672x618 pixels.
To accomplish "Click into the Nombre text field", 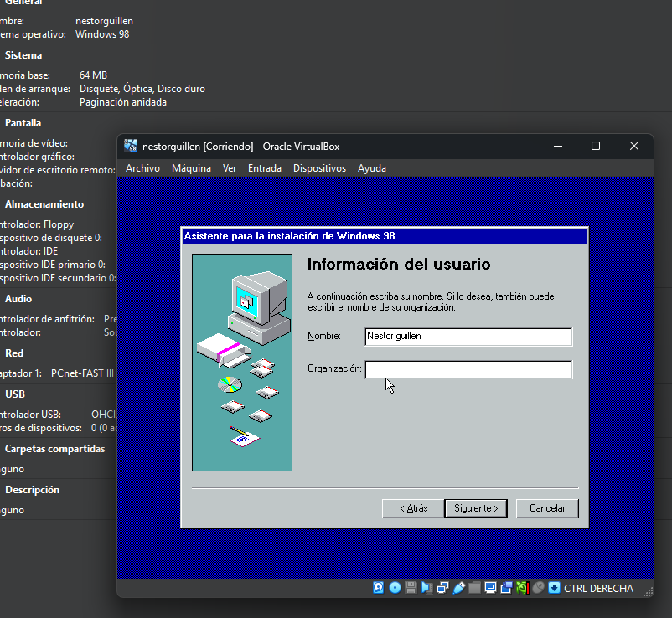I will click(x=468, y=337).
